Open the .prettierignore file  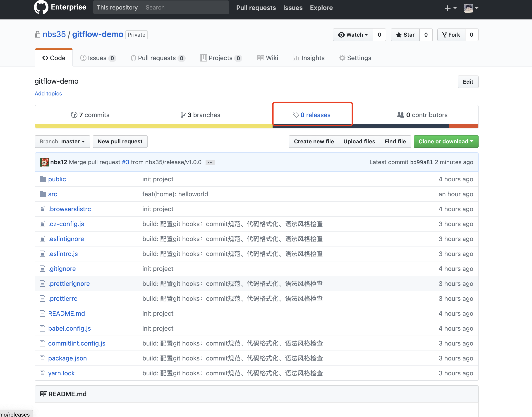(69, 283)
